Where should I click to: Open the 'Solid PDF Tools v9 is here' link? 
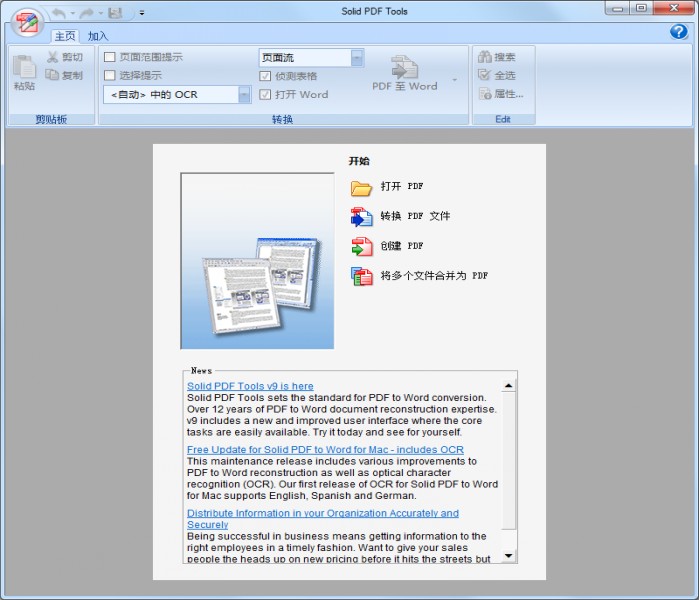click(x=250, y=386)
